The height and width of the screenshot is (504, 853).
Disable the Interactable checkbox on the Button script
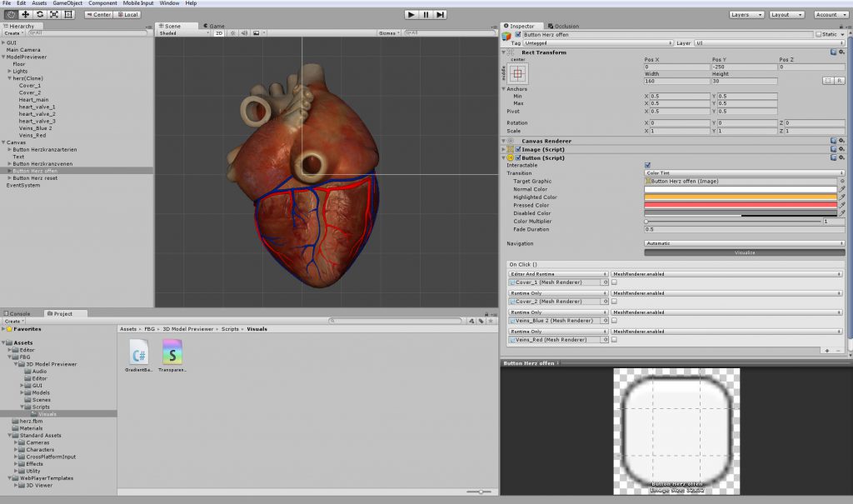tap(647, 165)
